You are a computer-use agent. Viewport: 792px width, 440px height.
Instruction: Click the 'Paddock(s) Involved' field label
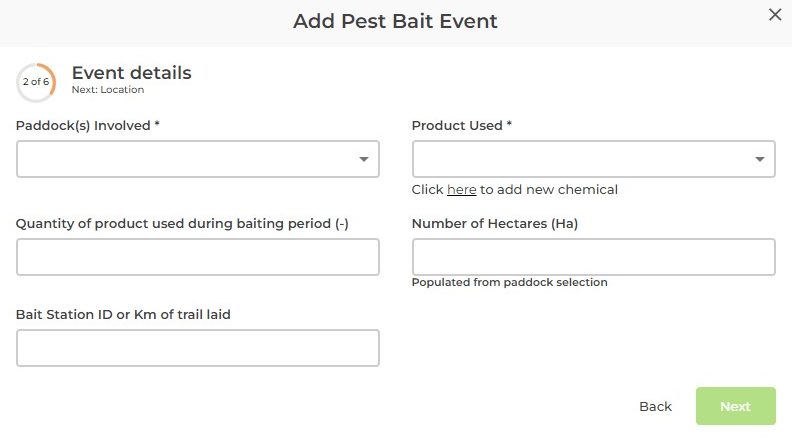click(x=87, y=126)
